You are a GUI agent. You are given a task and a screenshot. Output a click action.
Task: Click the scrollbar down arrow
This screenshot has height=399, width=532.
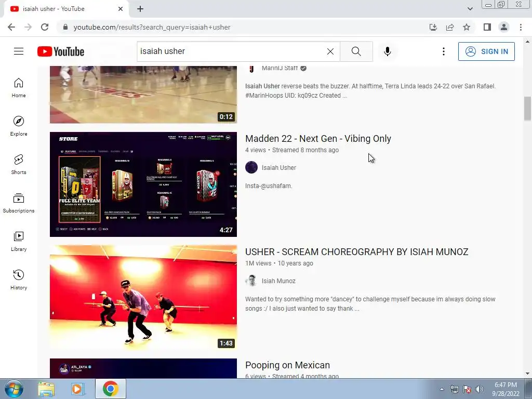coord(527,374)
